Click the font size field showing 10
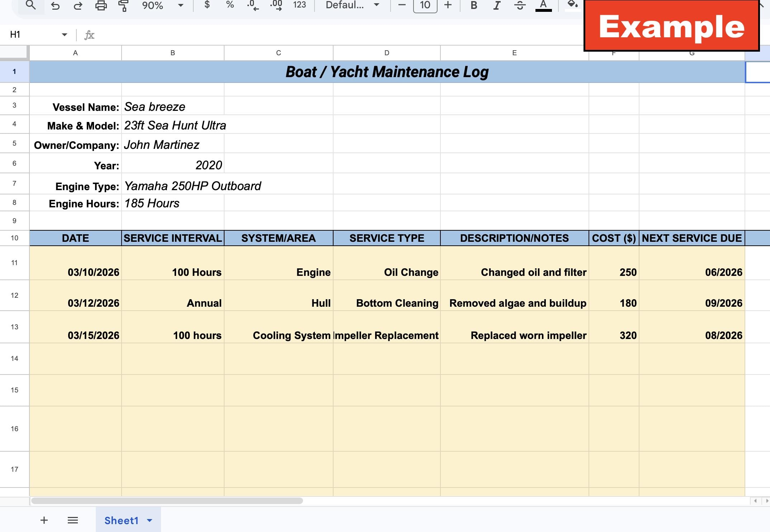This screenshot has width=770, height=532. pos(425,5)
